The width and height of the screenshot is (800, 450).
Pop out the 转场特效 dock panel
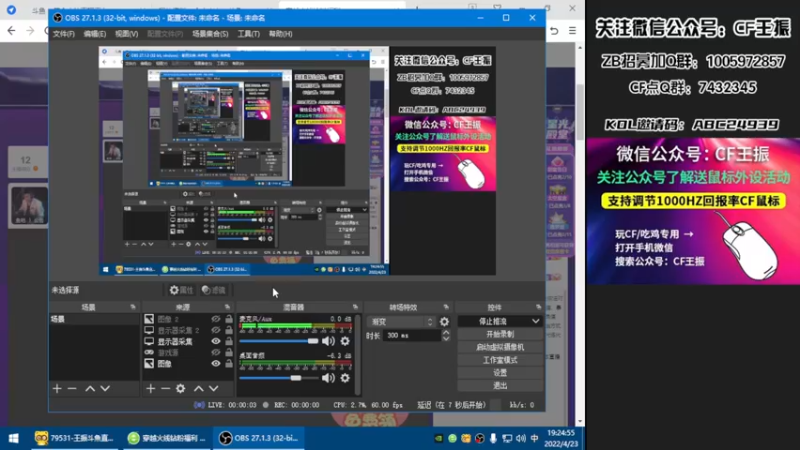point(446,307)
